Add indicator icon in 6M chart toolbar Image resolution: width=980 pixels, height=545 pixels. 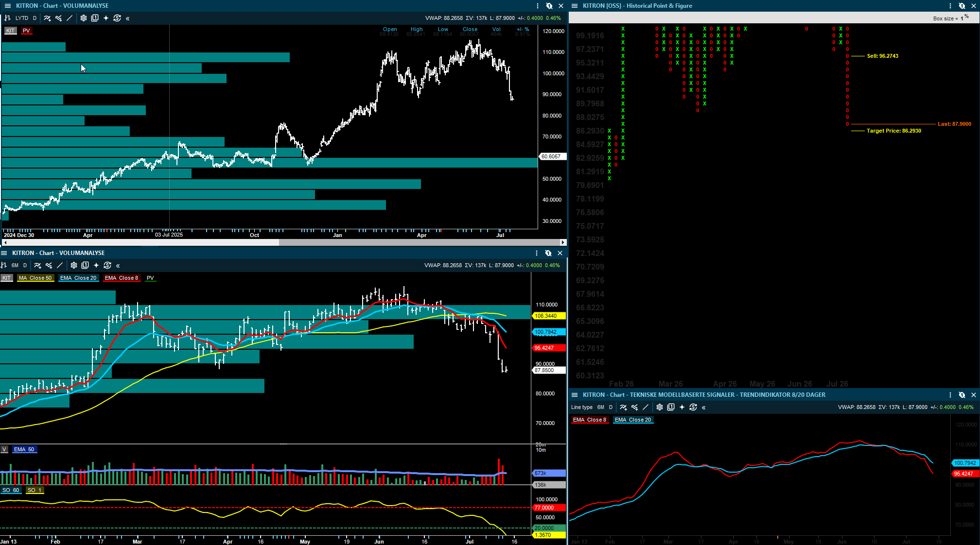[x=37, y=265]
